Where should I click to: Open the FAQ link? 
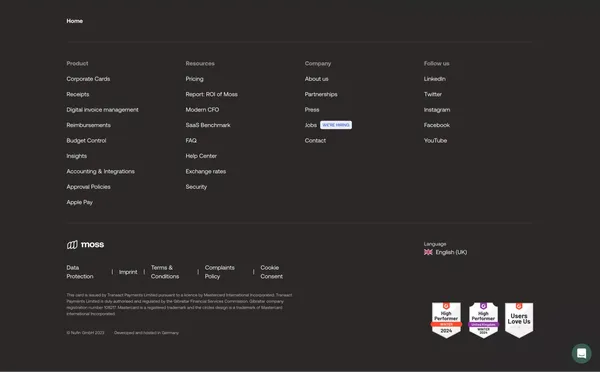pyautogui.click(x=191, y=140)
